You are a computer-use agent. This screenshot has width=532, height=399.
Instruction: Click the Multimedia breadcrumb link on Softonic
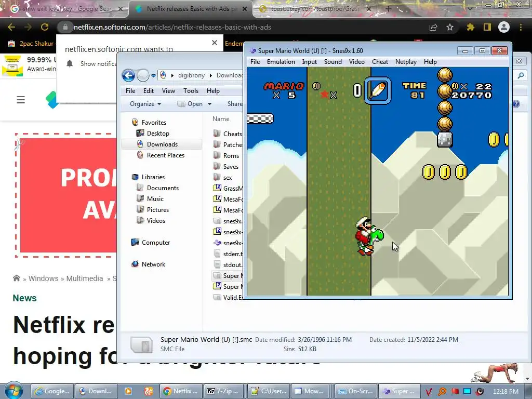click(85, 278)
